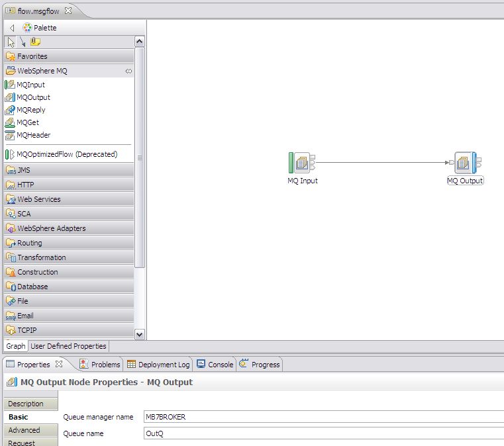Open the Advanced properties section
The image size is (504, 446).
(x=31, y=430)
